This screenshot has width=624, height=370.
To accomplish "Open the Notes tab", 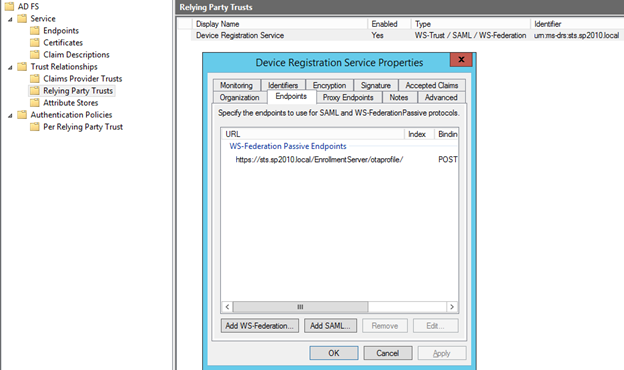I will click(399, 97).
